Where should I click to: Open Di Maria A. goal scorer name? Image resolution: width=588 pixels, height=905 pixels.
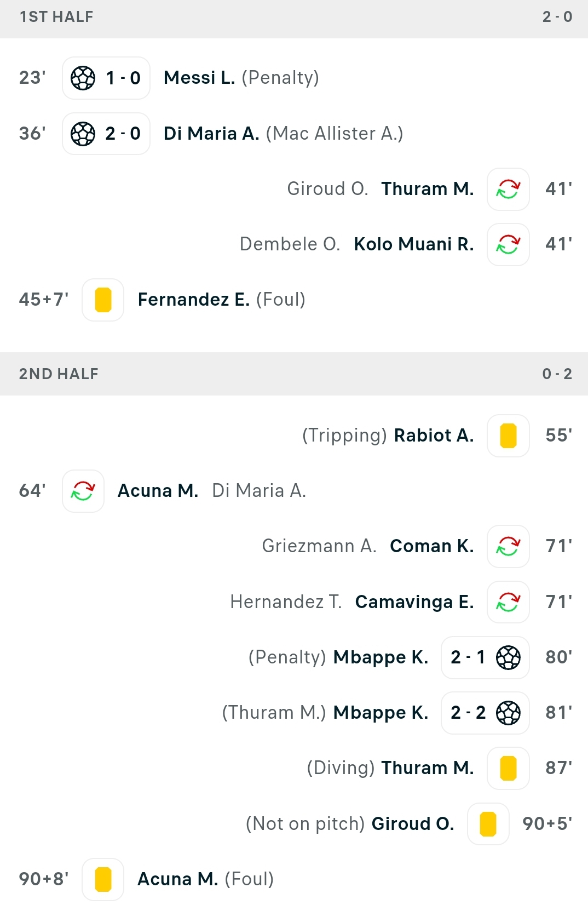point(211,133)
